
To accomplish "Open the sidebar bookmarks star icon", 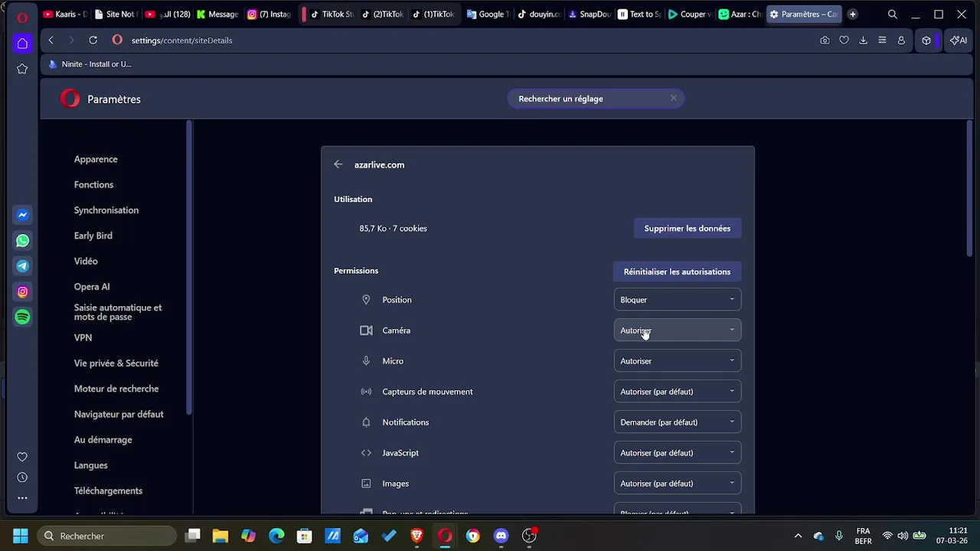I will click(22, 69).
